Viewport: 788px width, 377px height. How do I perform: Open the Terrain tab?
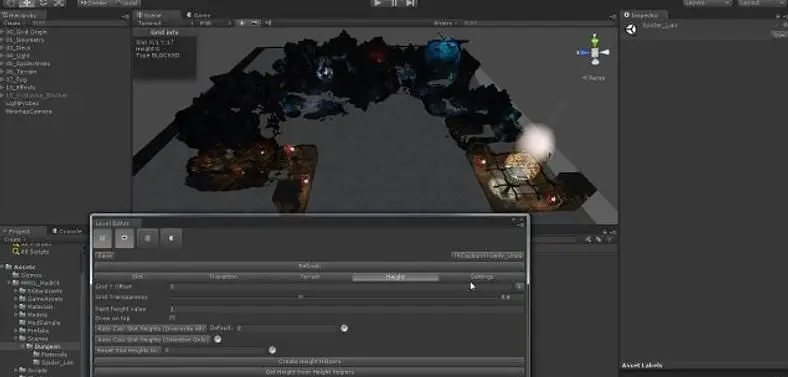(x=310, y=277)
